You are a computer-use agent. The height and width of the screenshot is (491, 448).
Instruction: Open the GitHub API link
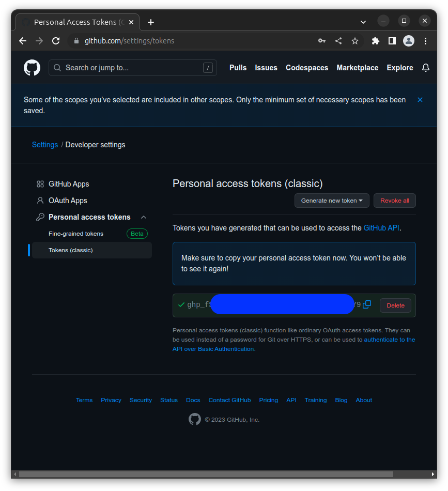381,227
